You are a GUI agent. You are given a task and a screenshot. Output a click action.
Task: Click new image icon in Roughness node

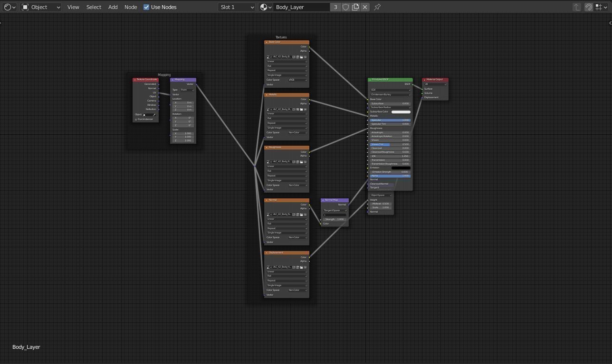(297, 162)
